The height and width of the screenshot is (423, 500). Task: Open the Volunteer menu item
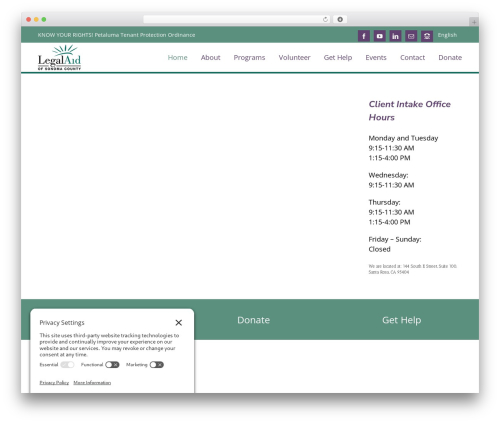pos(294,57)
